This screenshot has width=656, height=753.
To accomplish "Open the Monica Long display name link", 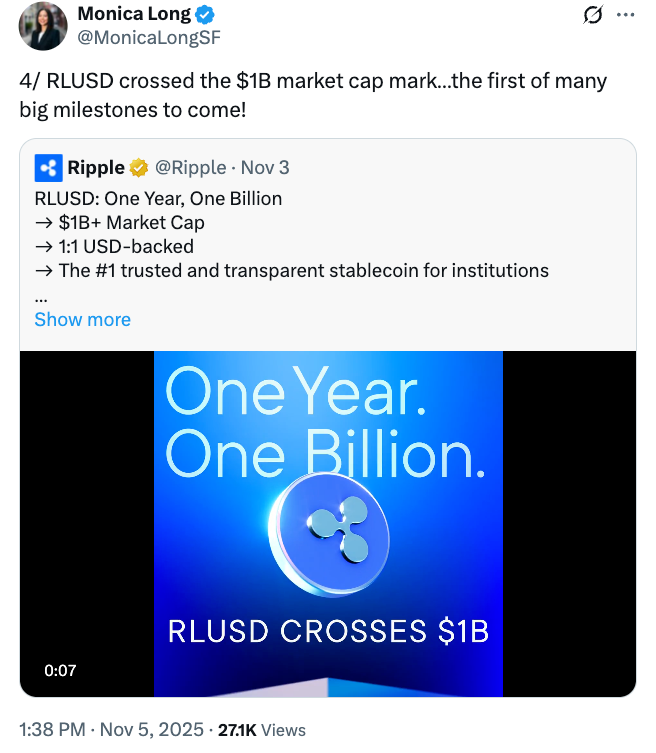I will (x=136, y=15).
